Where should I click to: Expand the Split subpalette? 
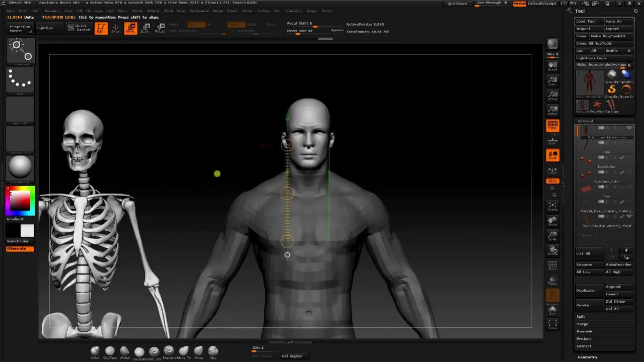coord(581,317)
